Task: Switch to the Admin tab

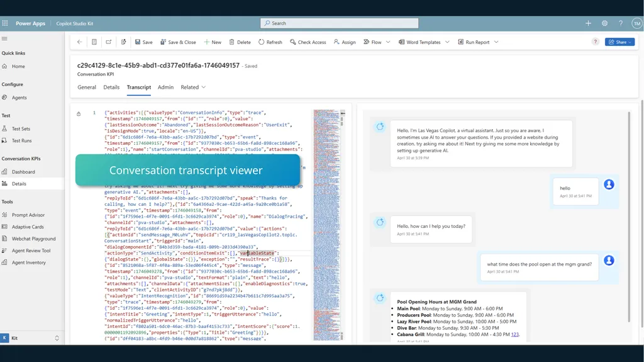Action: coord(165,88)
